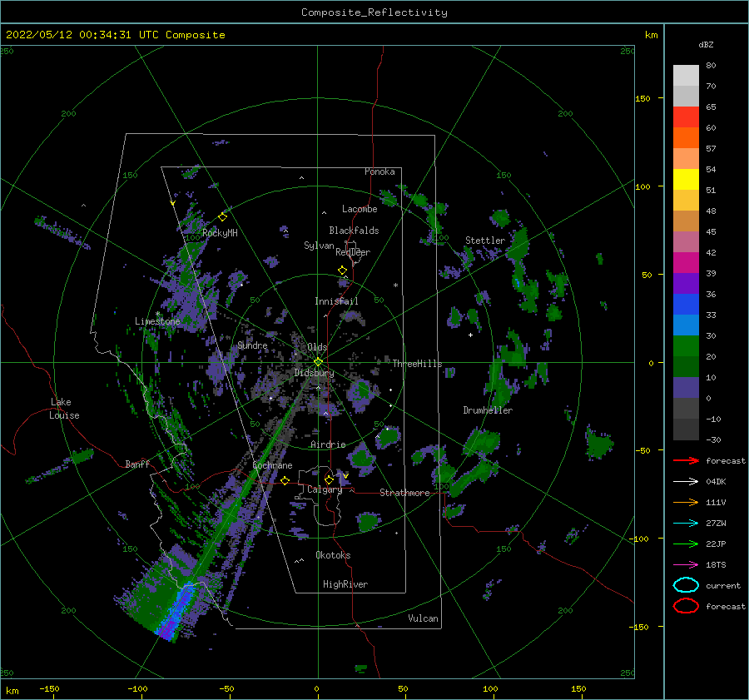Viewport: 749px width, 700px height.
Task: Click the yellow diamond marker inside Calgary
Action: click(x=329, y=479)
